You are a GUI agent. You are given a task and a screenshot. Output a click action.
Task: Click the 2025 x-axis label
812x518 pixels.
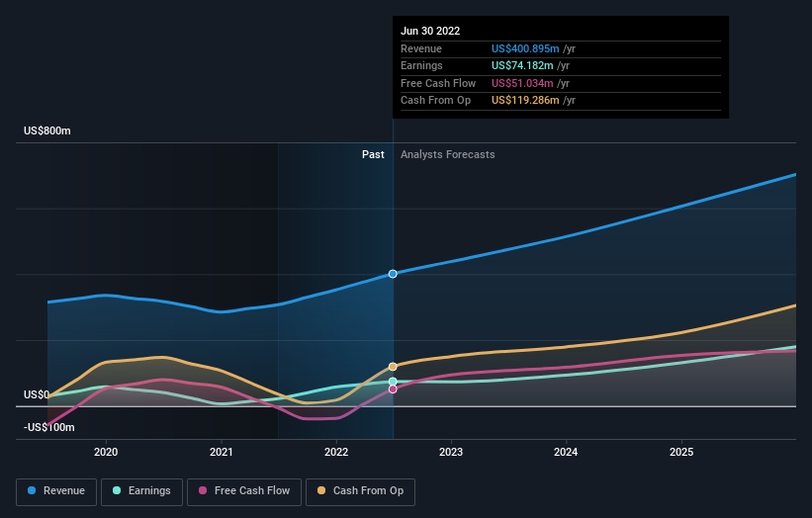click(681, 453)
